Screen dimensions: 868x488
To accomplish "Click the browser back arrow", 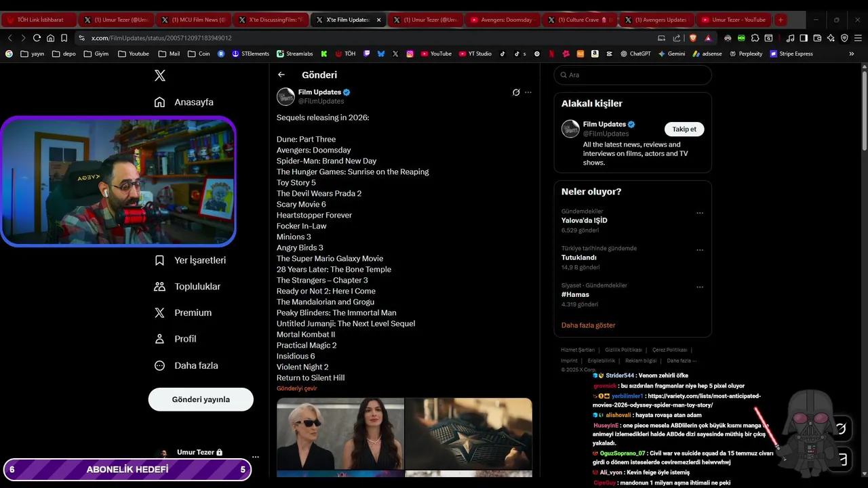I will pos(9,38).
